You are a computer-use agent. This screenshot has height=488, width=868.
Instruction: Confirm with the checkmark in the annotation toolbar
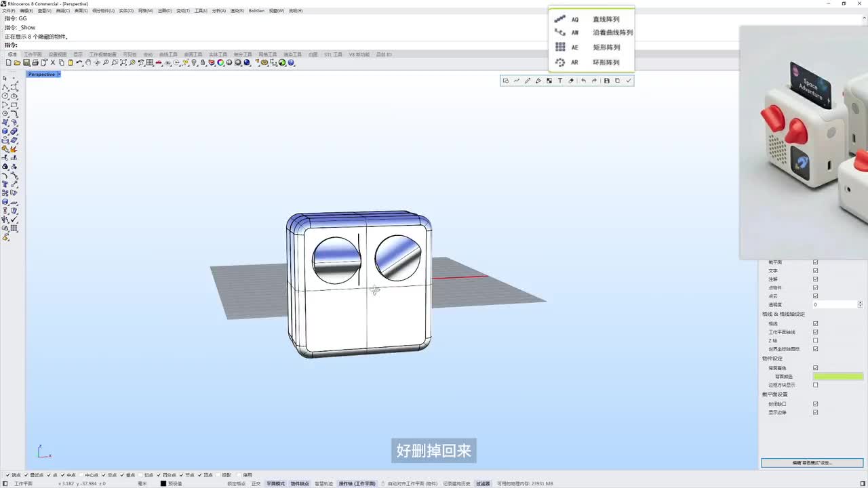629,81
